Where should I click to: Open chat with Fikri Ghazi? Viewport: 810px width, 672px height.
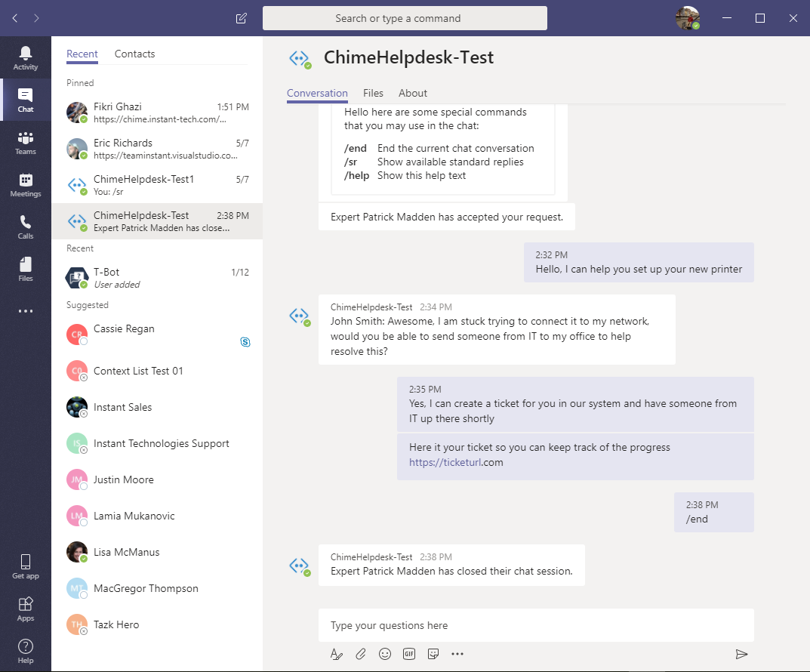pyautogui.click(x=157, y=113)
